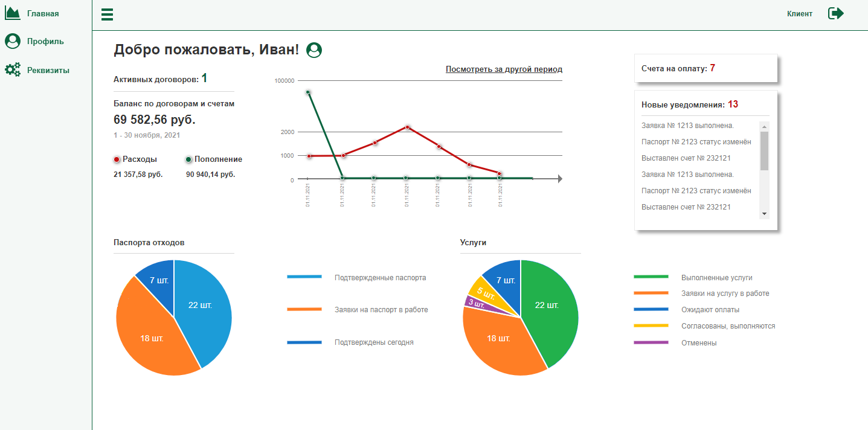Click the notifications scroll up arrow
This screenshot has width=868, height=430.
point(764,126)
